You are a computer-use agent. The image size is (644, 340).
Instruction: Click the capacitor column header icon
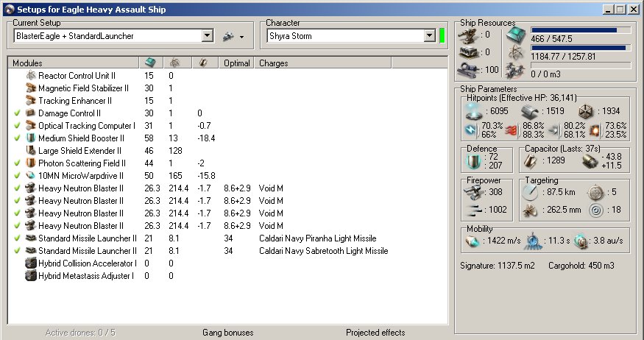(202, 63)
